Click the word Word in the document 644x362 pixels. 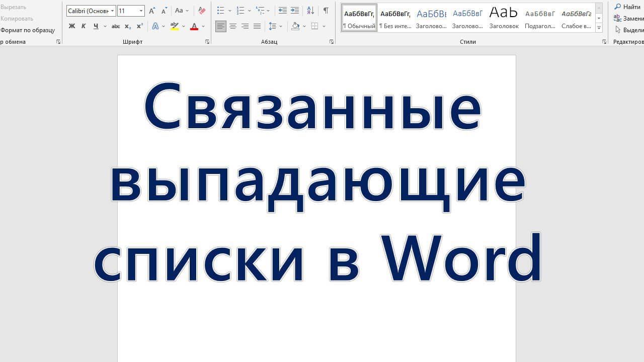[x=461, y=257]
